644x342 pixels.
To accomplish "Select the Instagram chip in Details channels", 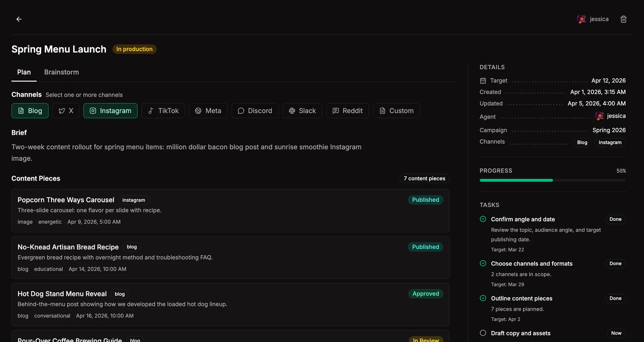I will coord(610,143).
